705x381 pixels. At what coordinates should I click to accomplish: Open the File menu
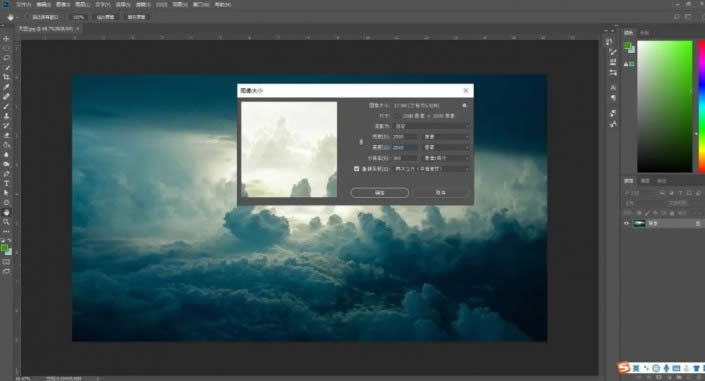23,4
